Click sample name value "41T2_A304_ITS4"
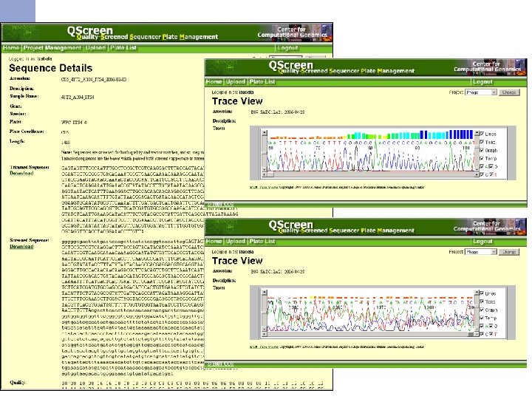 (x=78, y=97)
